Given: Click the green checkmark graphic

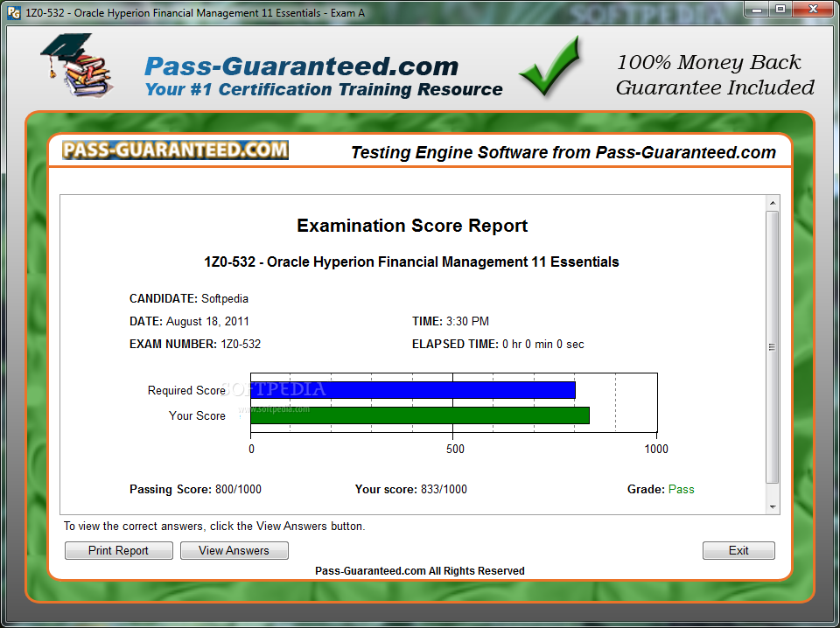Looking at the screenshot, I should [549, 66].
